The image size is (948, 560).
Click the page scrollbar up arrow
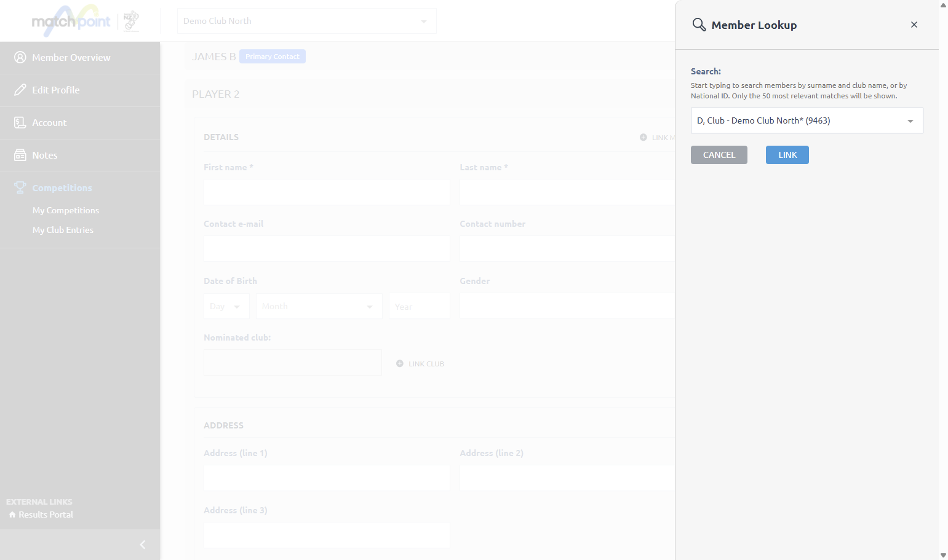(x=943, y=5)
